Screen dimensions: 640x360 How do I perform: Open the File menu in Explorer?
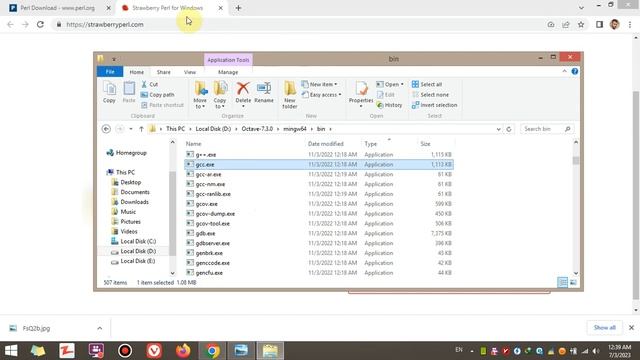tap(110, 72)
